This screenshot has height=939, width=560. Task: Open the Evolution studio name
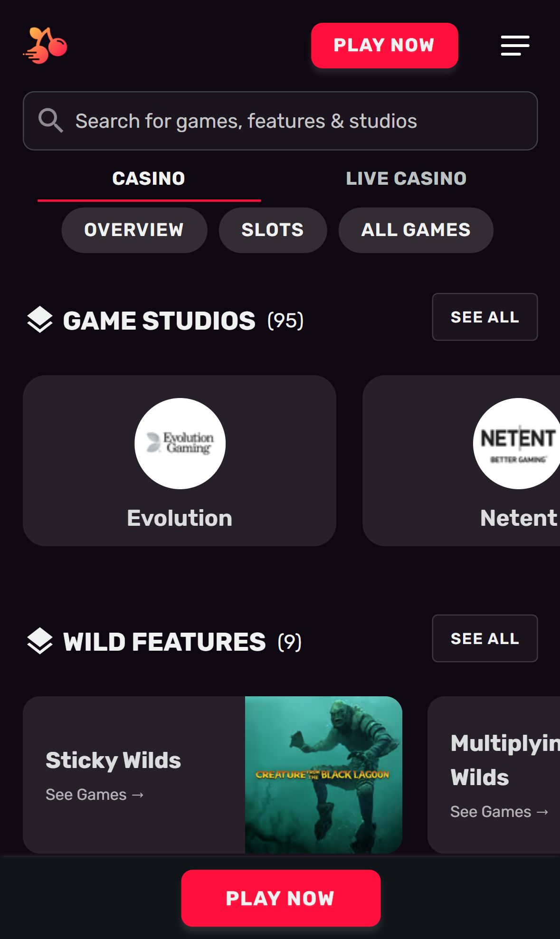(180, 518)
